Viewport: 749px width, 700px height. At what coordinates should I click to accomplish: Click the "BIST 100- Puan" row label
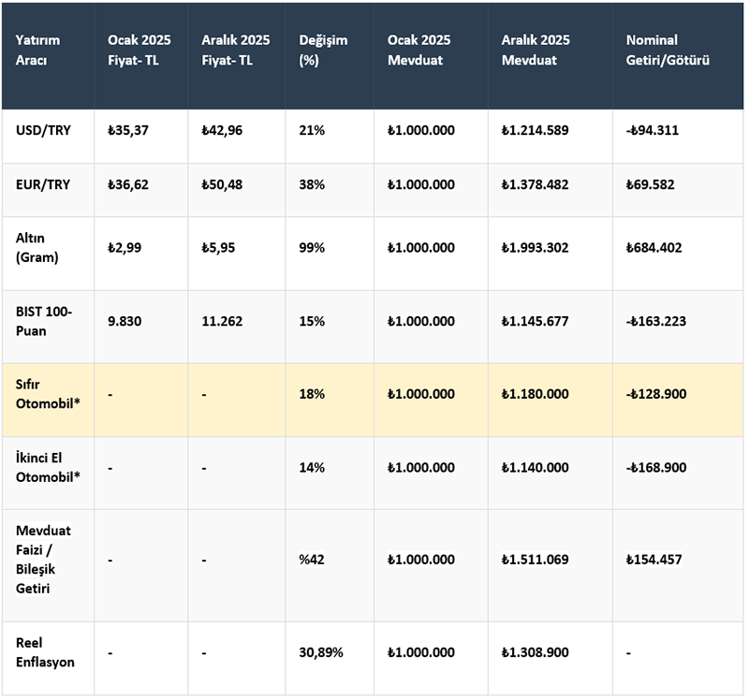pos(43,320)
